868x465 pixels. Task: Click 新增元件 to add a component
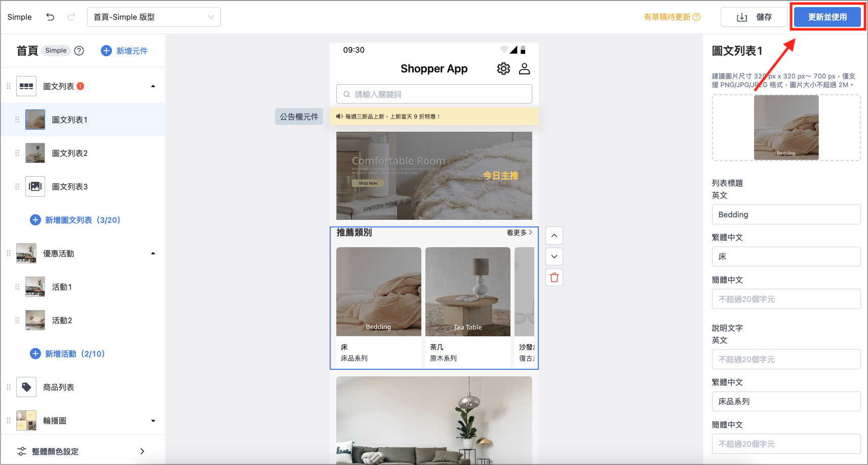click(x=125, y=51)
